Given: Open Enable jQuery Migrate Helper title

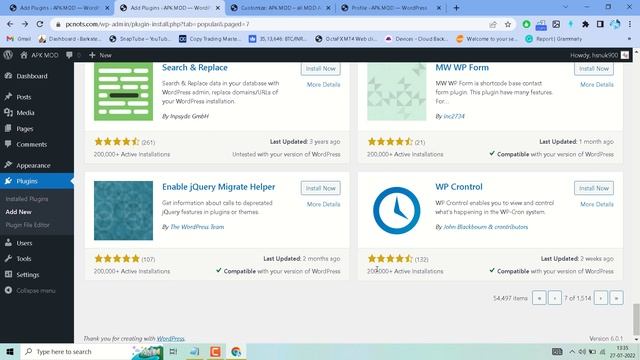Looking at the screenshot, I should [218, 187].
